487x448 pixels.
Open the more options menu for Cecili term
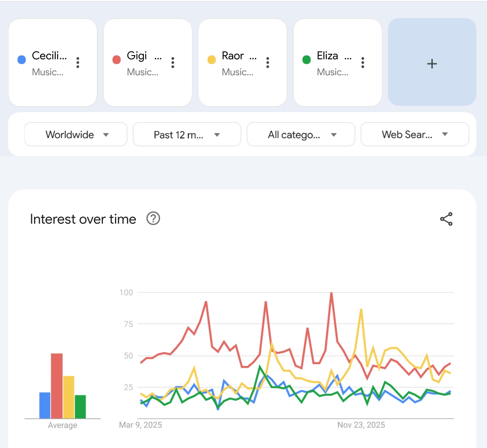tap(78, 62)
